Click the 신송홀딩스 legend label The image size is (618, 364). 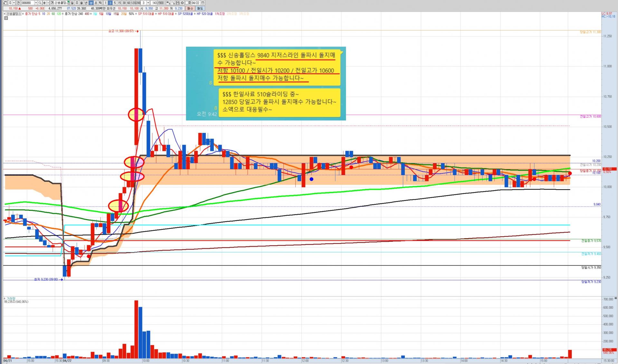pyautogui.click(x=13, y=14)
